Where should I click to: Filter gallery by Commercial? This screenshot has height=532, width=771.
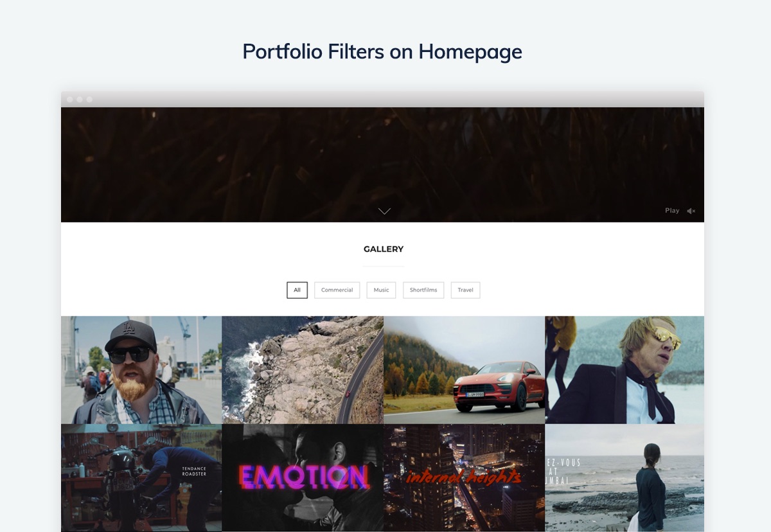(x=337, y=290)
